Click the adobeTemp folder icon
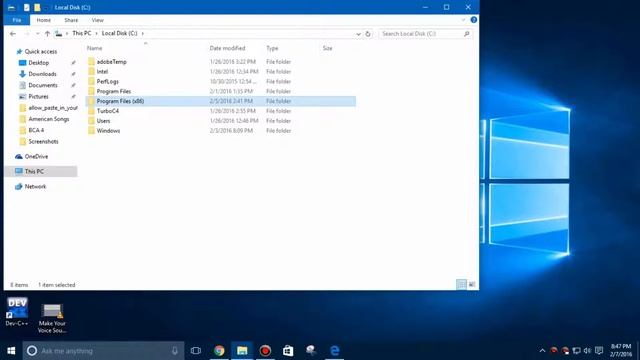This screenshot has width=640, height=360. pyautogui.click(x=91, y=62)
